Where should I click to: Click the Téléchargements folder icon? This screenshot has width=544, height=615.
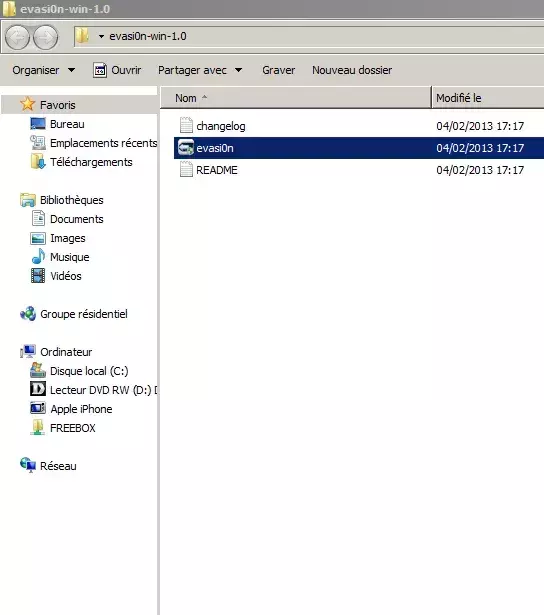click(x=38, y=161)
